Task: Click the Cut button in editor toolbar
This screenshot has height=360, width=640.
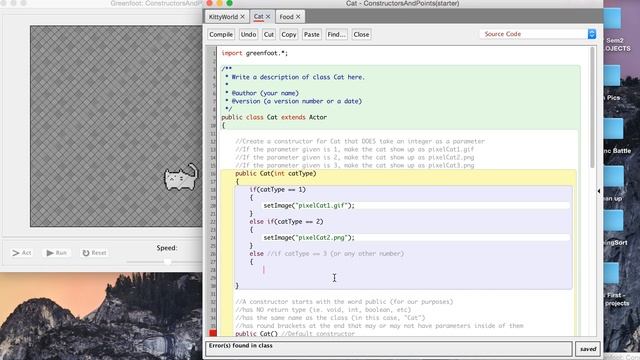Action: (269, 35)
